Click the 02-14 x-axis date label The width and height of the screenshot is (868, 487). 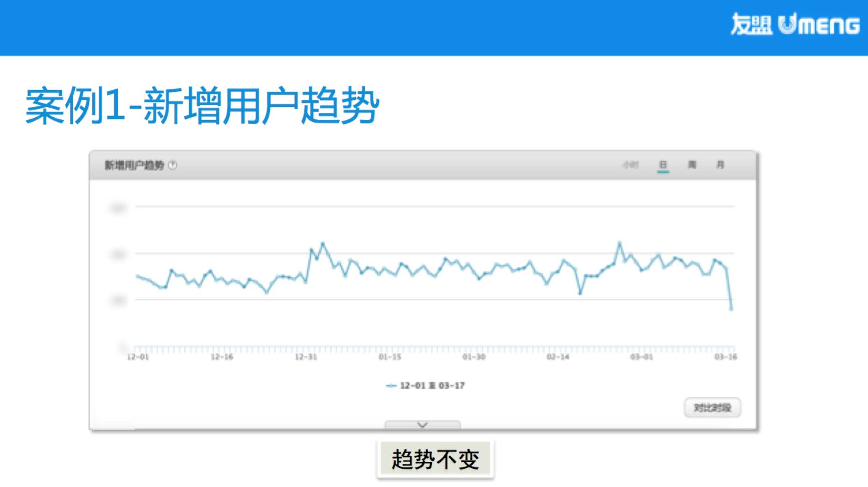pos(558,357)
